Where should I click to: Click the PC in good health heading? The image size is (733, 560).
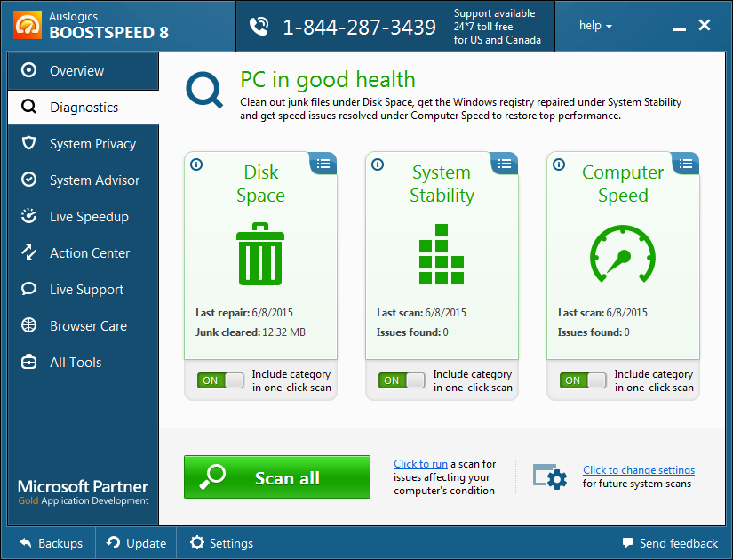click(328, 79)
